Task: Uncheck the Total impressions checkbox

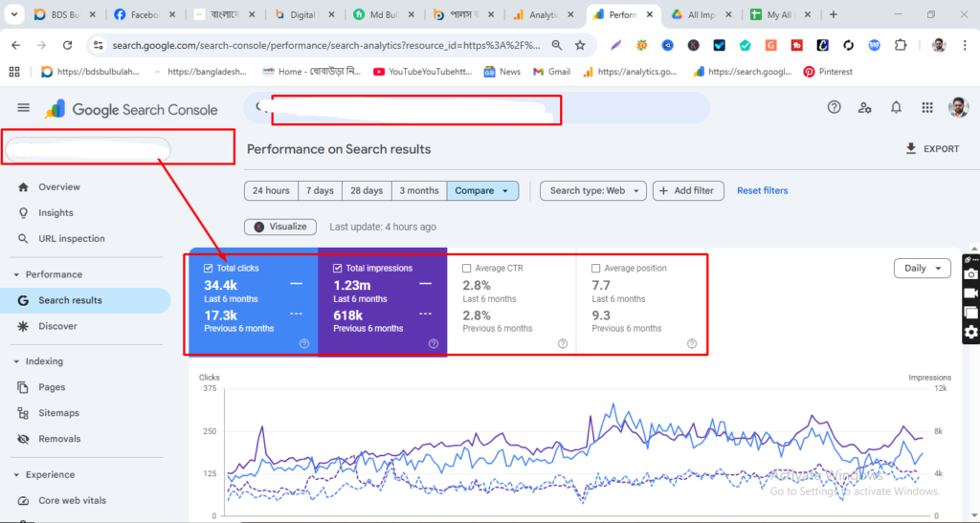Action: pyautogui.click(x=338, y=269)
